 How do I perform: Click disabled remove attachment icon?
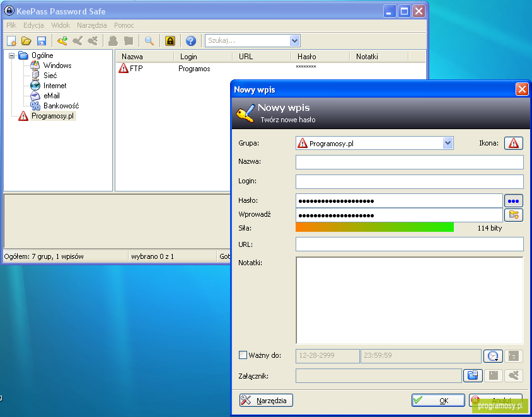(513, 375)
